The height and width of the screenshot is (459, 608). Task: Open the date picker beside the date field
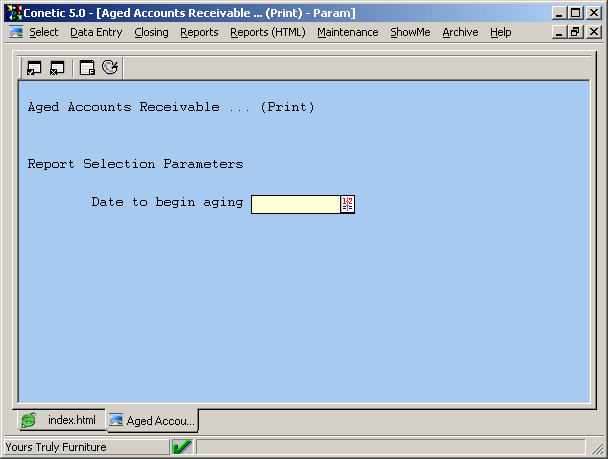[x=348, y=204]
